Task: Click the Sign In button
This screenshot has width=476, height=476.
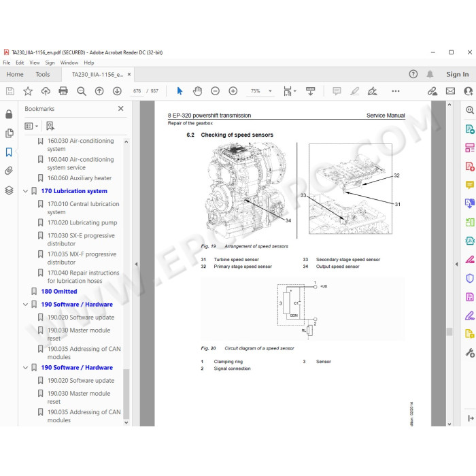Action: tap(457, 74)
